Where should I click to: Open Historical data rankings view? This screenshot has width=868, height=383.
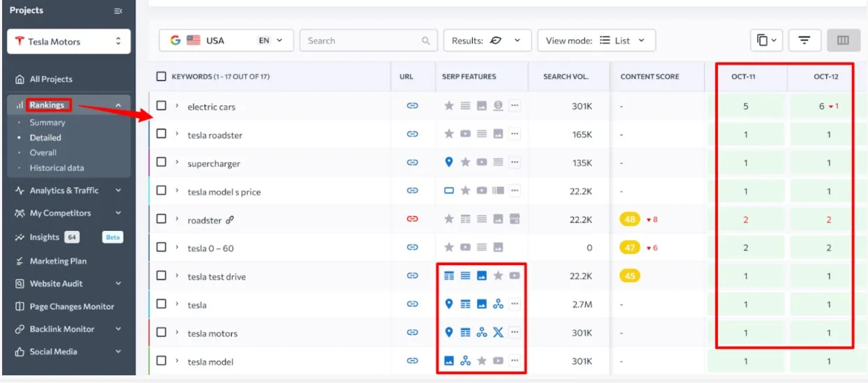(57, 167)
